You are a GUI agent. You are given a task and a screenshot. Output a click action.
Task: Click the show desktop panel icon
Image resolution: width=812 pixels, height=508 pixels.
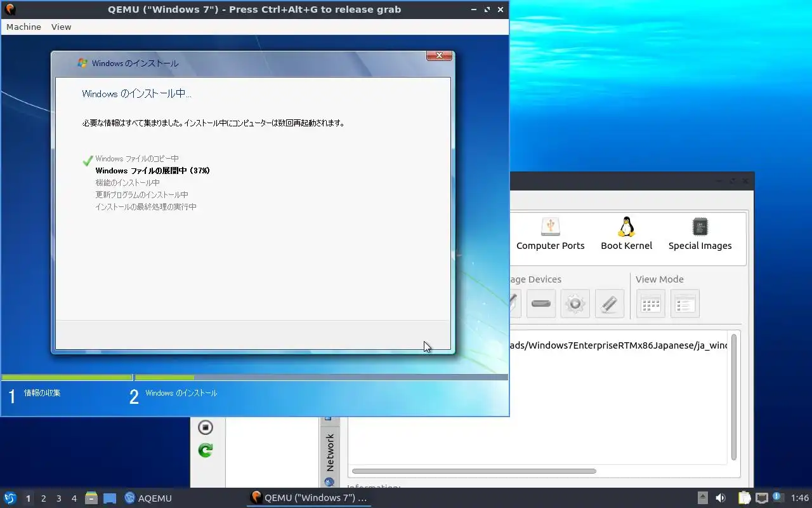110,498
